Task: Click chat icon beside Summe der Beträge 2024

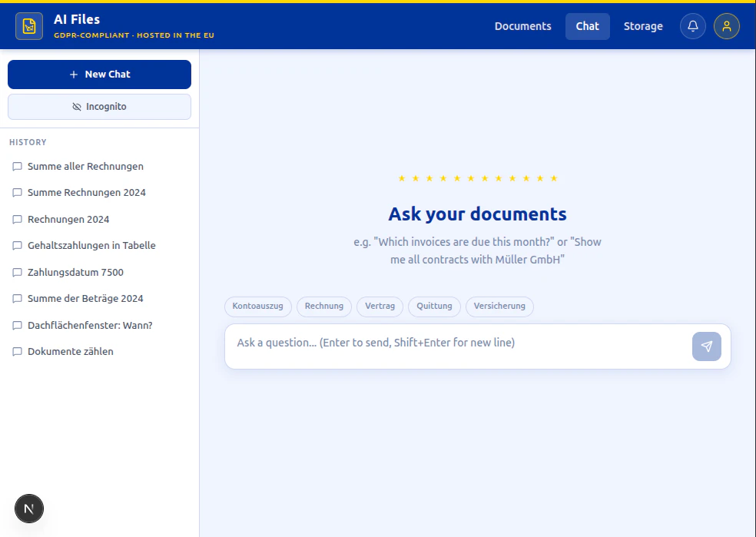Action: coord(17,298)
